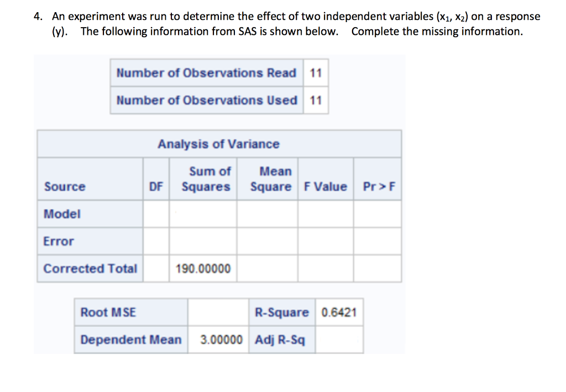Click the 190.00000 sum of squares value
This screenshot has width=566, height=392.
[203, 269]
